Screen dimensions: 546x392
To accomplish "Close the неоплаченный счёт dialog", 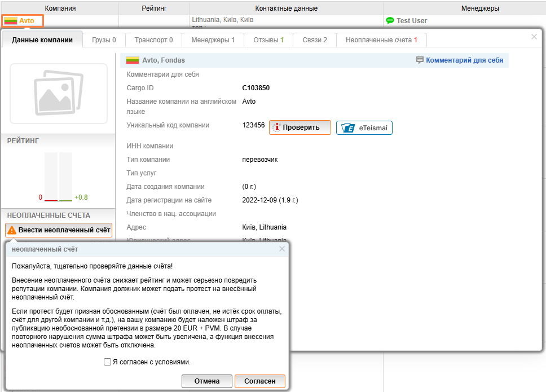I will (282, 249).
